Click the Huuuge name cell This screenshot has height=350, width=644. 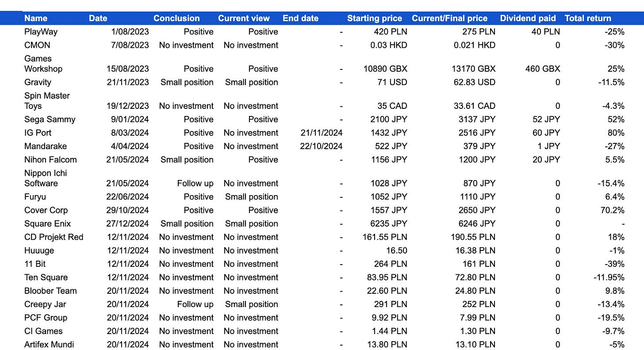click(39, 250)
